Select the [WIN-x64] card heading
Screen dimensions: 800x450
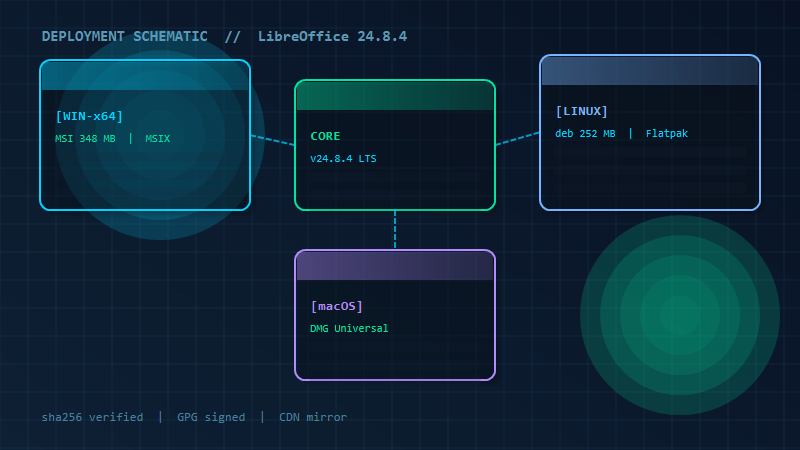[89, 116]
